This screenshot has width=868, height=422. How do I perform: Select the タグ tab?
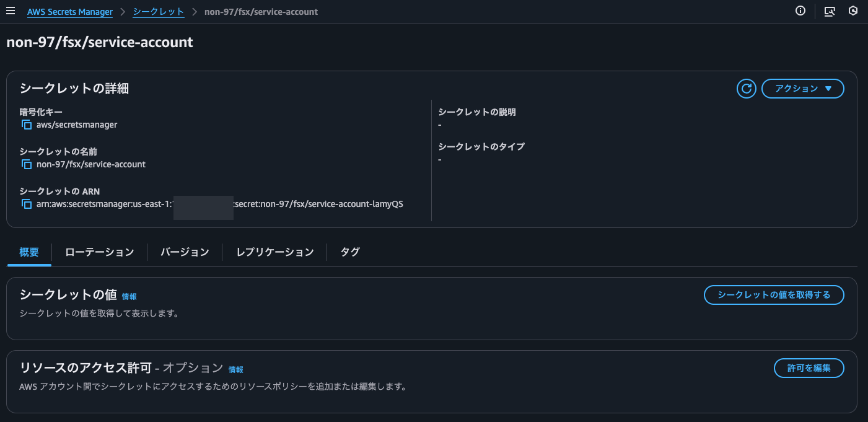coord(349,252)
